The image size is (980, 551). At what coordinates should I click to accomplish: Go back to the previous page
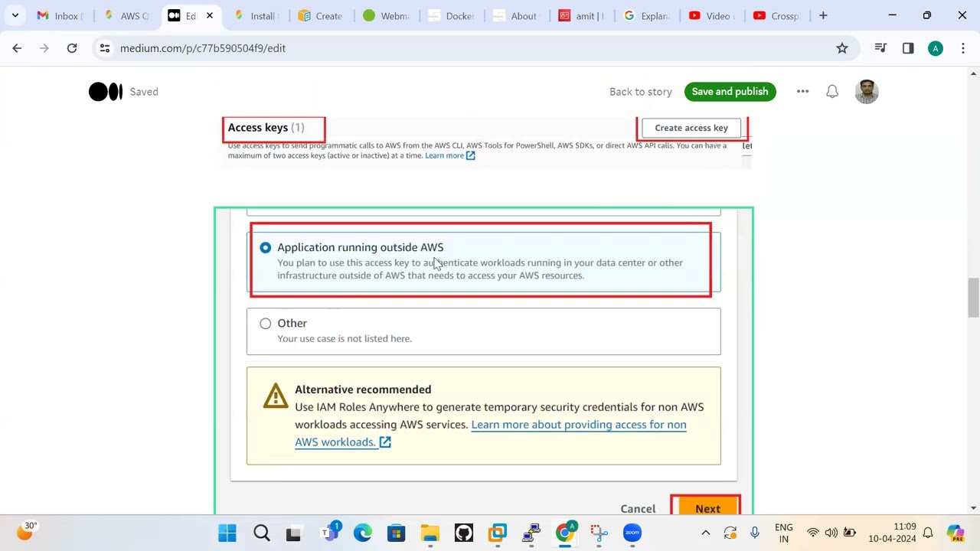[17, 48]
